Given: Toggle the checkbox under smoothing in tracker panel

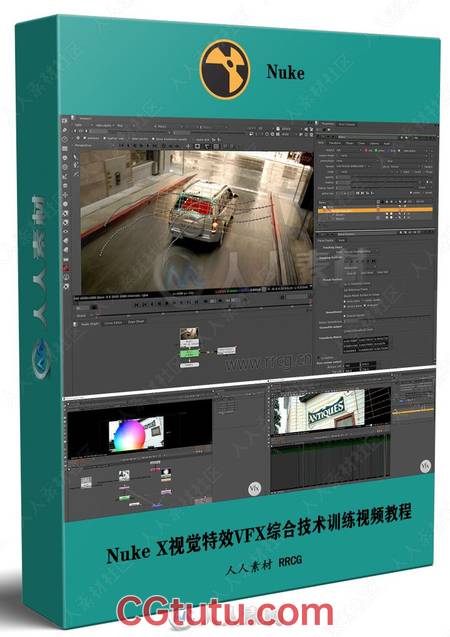Looking at the screenshot, I should (346, 316).
